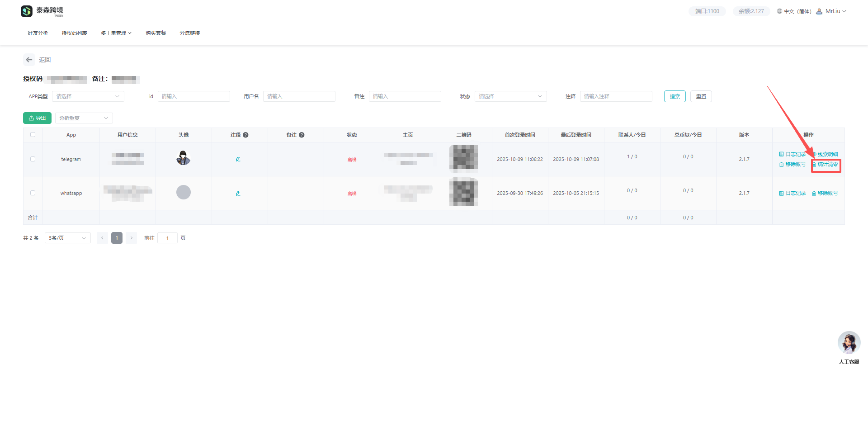Click 统计清零 in the telegram row

tap(826, 165)
